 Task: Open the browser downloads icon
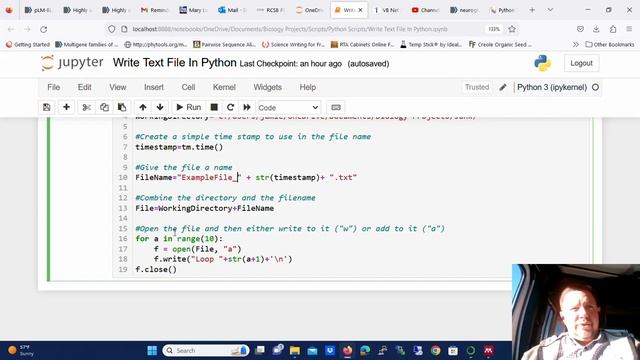(x=596, y=29)
